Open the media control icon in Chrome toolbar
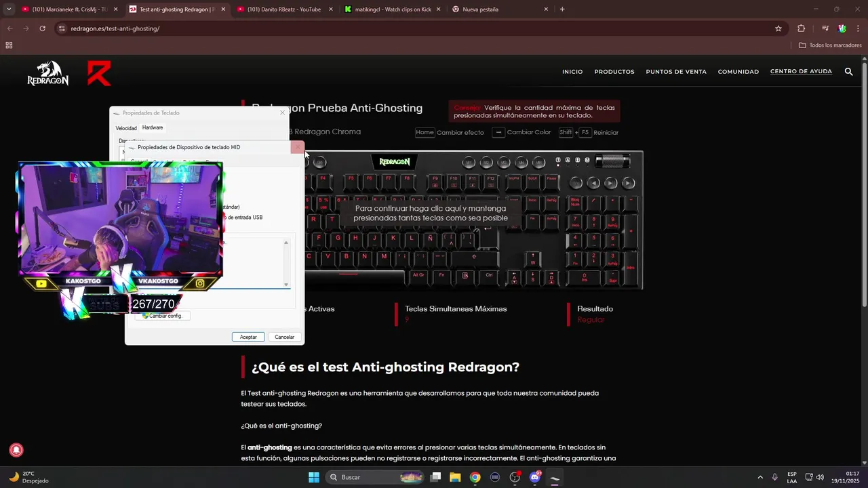Image resolution: width=868 pixels, height=488 pixels. [x=825, y=28]
